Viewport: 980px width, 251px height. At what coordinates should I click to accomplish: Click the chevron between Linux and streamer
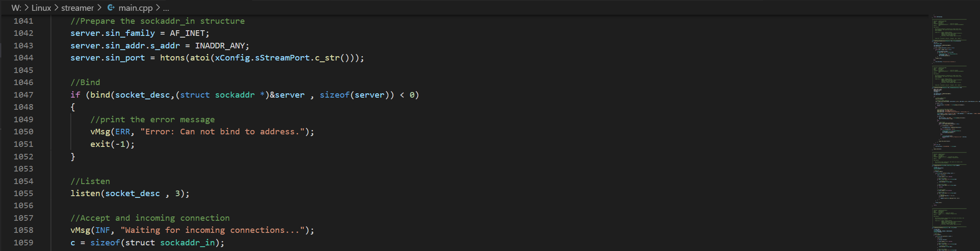click(x=56, y=8)
